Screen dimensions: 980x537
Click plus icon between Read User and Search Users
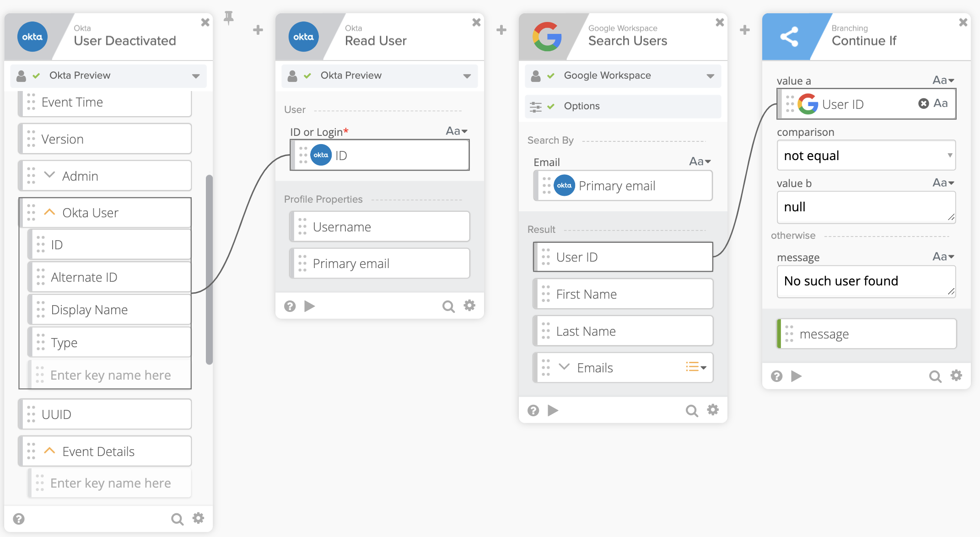coord(501,30)
